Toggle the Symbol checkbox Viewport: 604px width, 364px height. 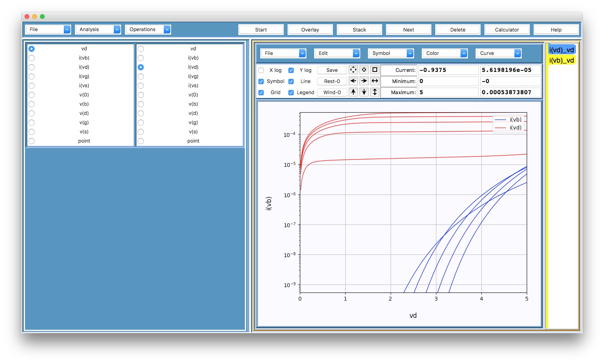[x=261, y=81]
